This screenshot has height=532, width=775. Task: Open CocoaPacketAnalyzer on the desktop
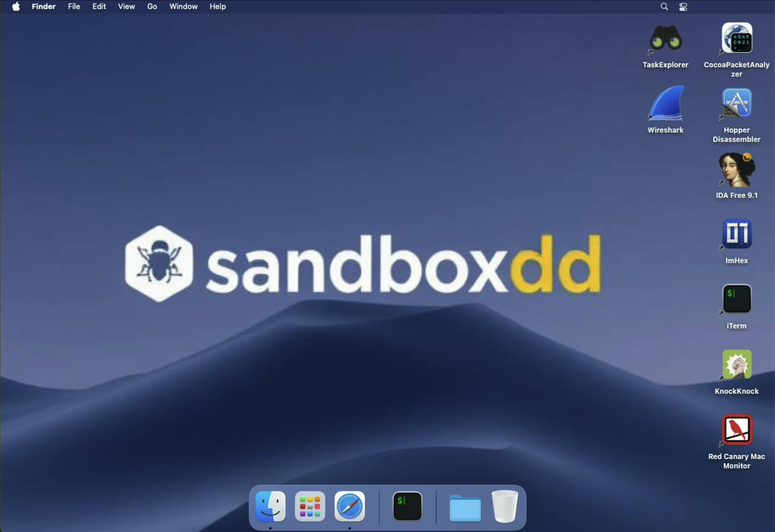(x=736, y=38)
